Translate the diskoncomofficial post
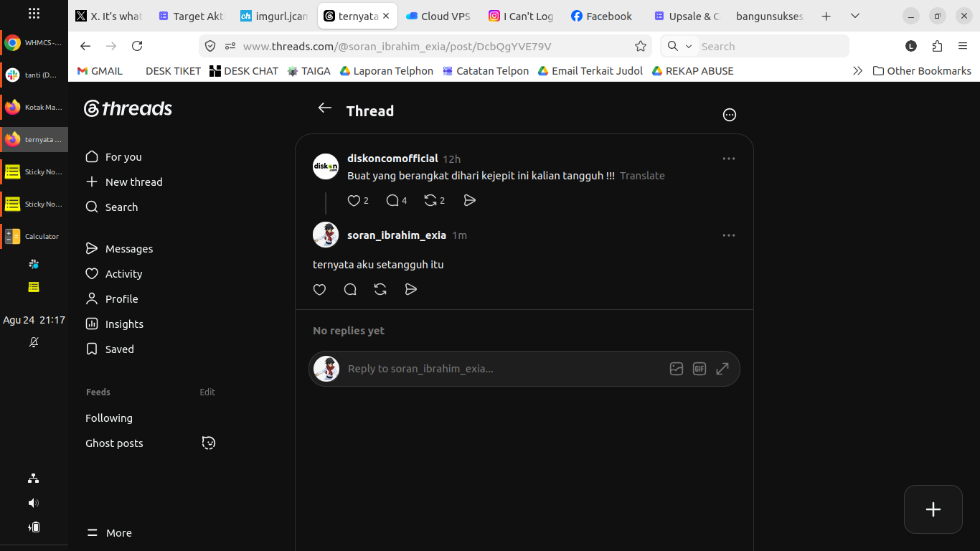The width and height of the screenshot is (980, 551). point(642,176)
